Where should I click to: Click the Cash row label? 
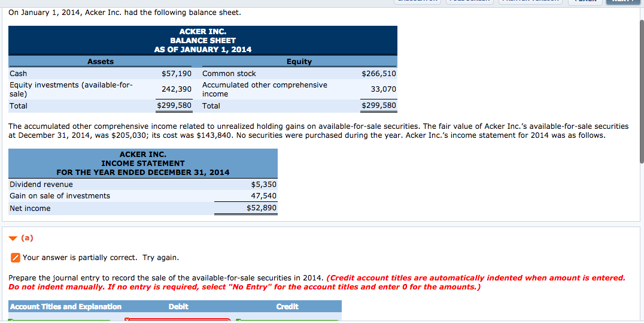18,74
